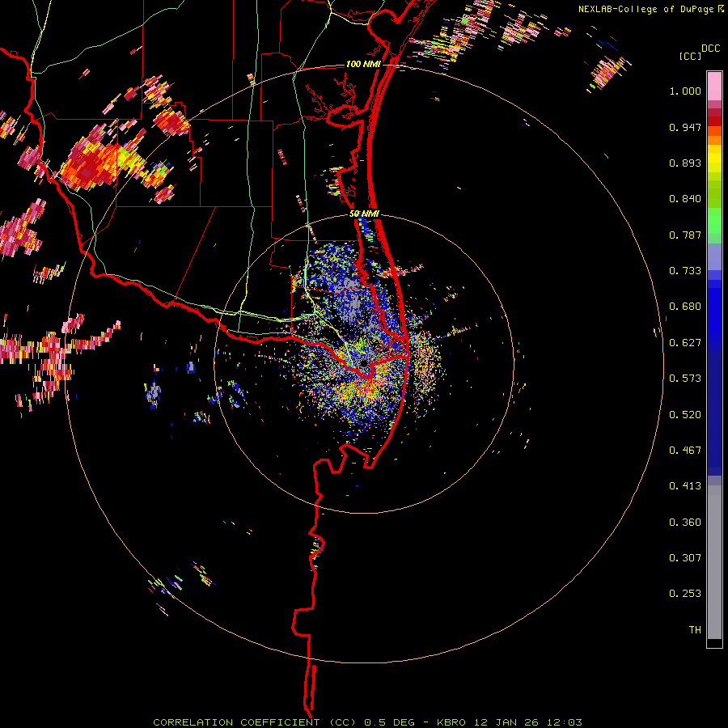Click the 0.520 scale value
This screenshot has width=728, height=728.
pyautogui.click(x=685, y=415)
